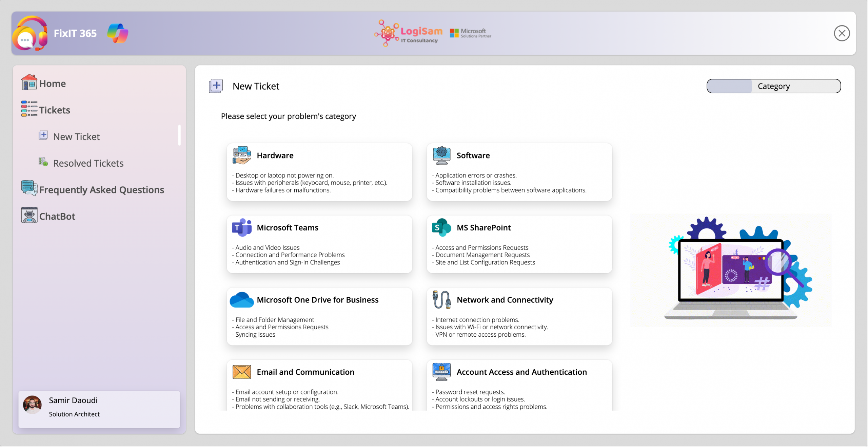Click the Tickets list icon
The height and width of the screenshot is (447, 868).
(x=29, y=109)
